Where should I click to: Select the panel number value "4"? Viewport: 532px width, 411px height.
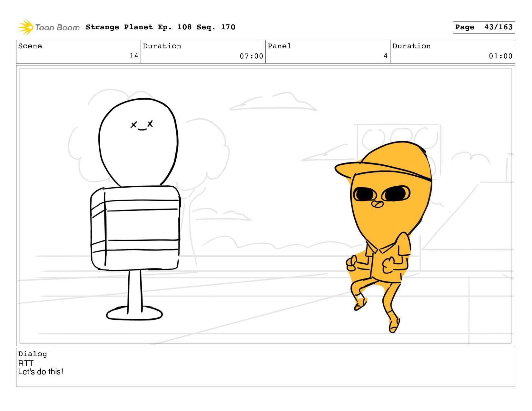pos(385,56)
